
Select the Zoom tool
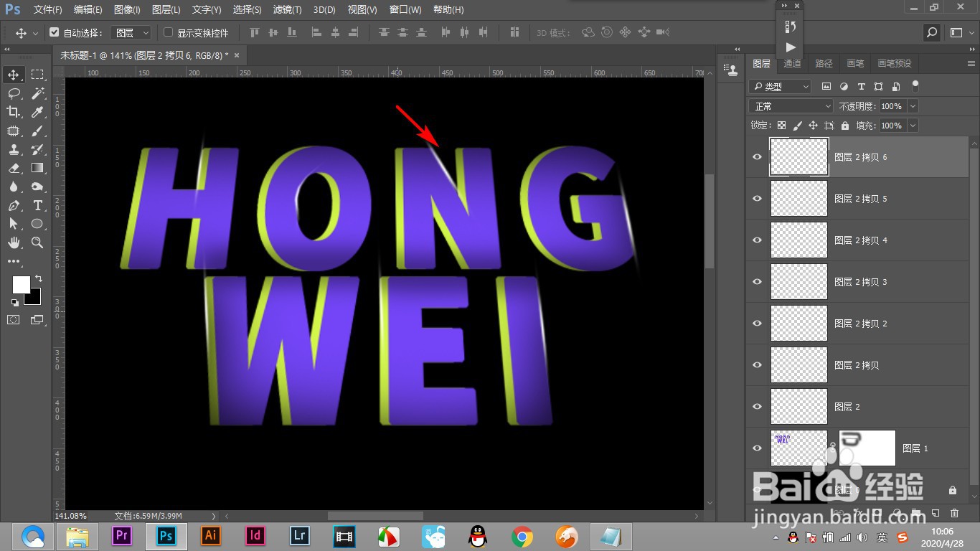38,242
